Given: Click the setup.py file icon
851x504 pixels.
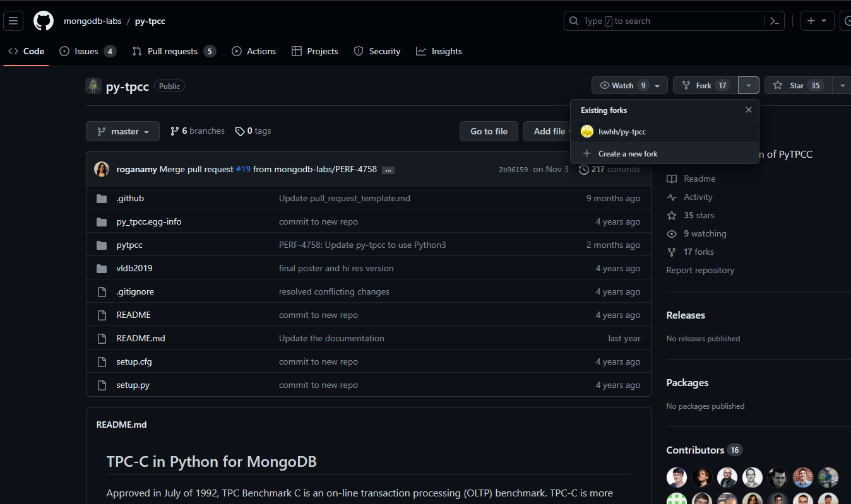Looking at the screenshot, I should [102, 385].
